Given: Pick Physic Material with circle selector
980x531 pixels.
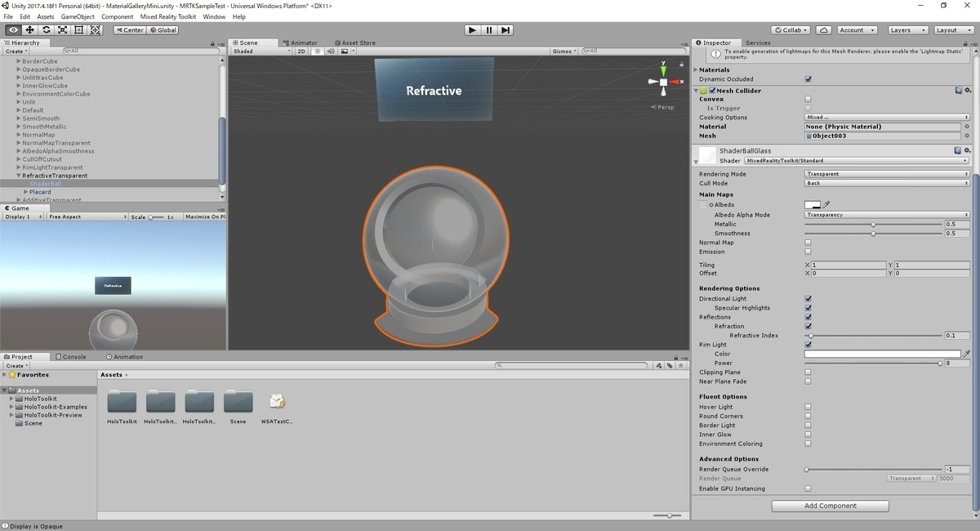Looking at the screenshot, I should [x=967, y=127].
